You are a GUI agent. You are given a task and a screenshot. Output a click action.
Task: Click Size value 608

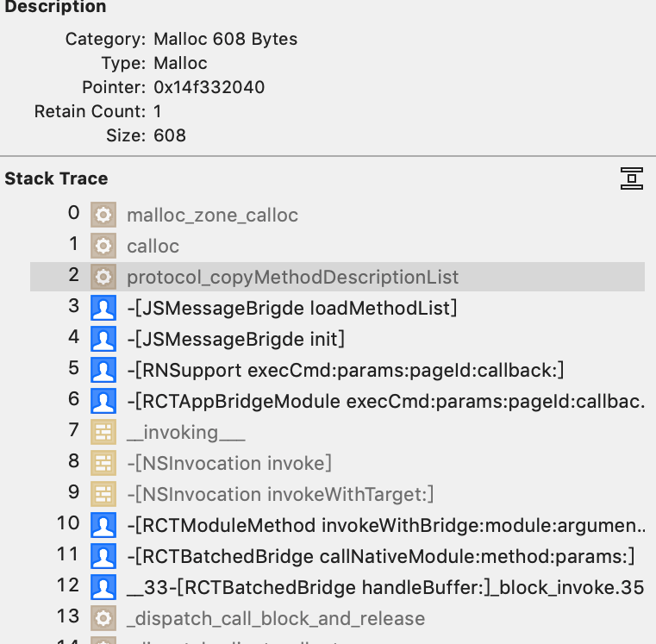170,135
